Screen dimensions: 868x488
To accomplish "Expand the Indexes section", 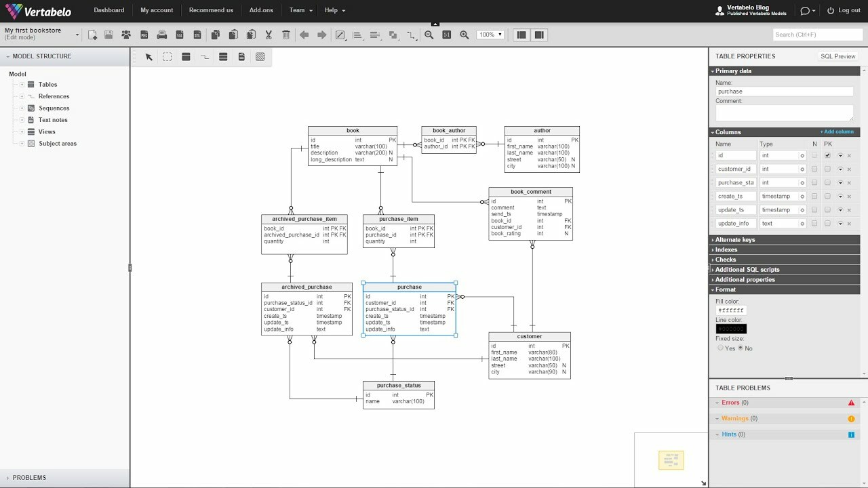I will tap(726, 249).
